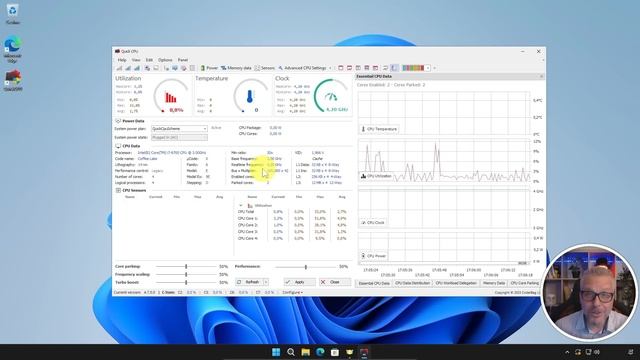Open the Refresh button dropdown arrow

coord(266,282)
